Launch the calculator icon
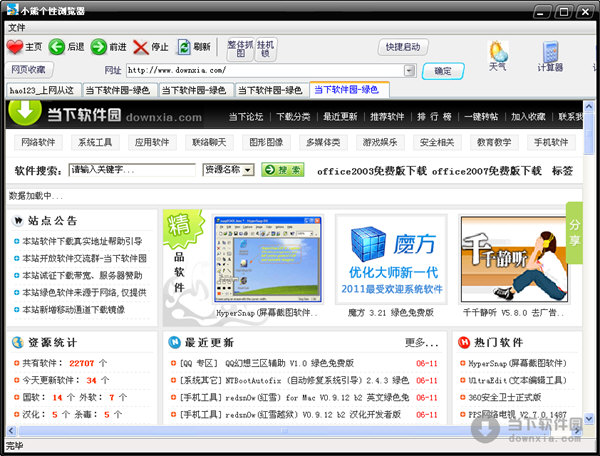Screen dimensions: 600x456 [550, 52]
